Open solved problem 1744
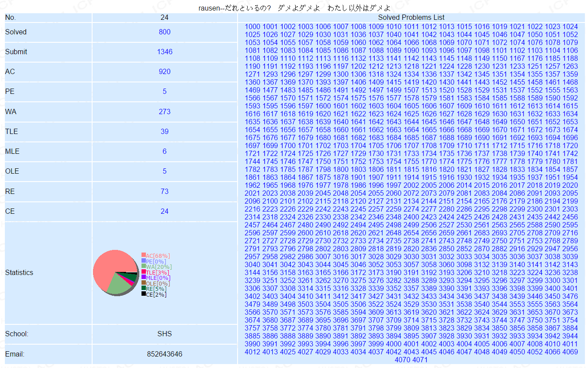Screen dimensions: 588x368 [253, 161]
